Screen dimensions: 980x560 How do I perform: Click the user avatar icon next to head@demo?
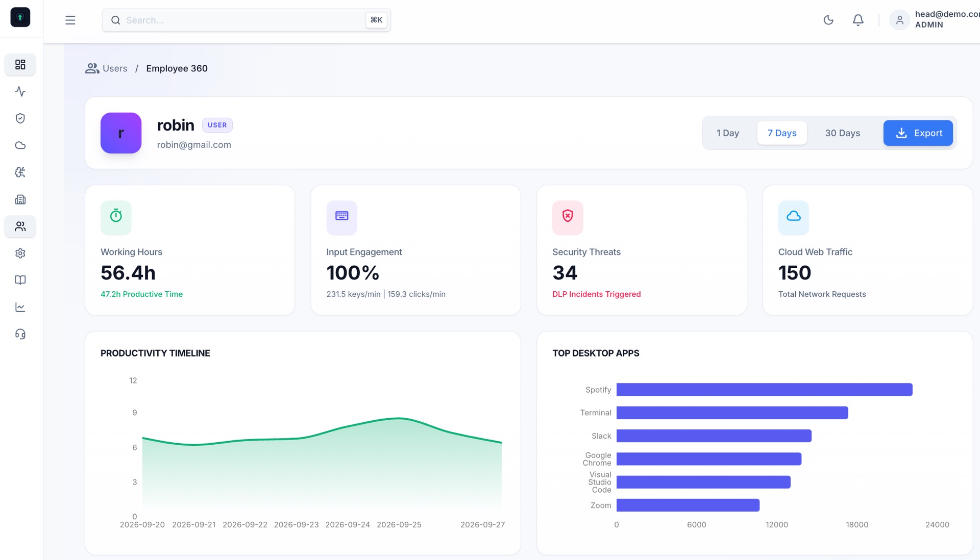tap(899, 20)
